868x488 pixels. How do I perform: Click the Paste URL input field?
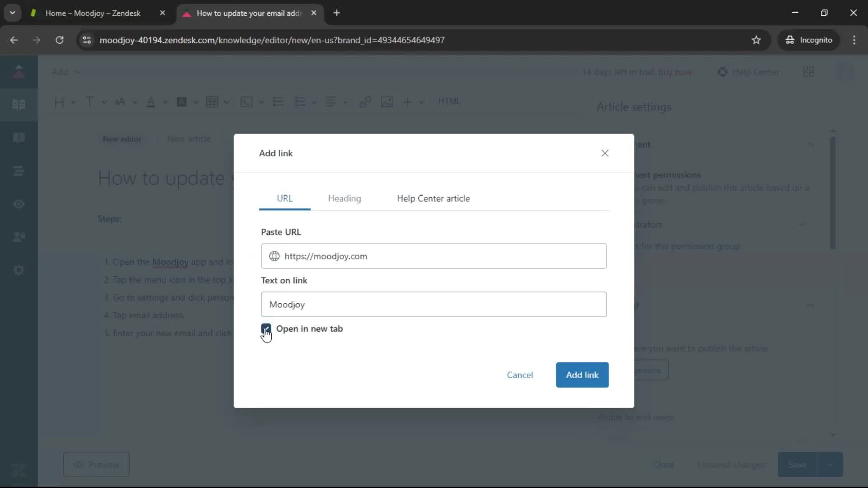coord(434,256)
